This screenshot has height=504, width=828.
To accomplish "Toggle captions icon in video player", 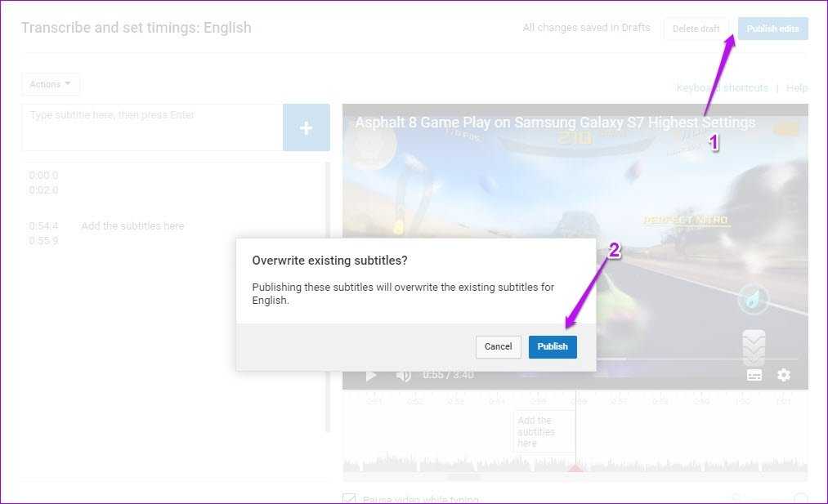I will click(754, 375).
